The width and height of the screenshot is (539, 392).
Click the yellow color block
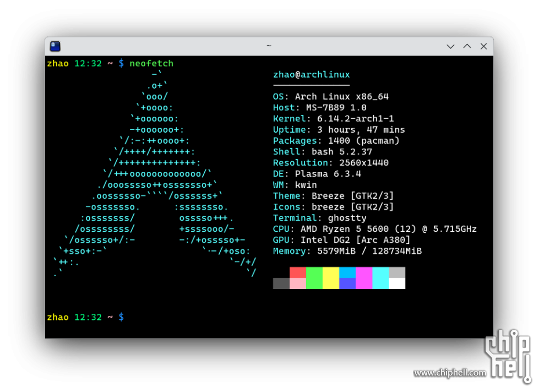pyautogui.click(x=331, y=278)
